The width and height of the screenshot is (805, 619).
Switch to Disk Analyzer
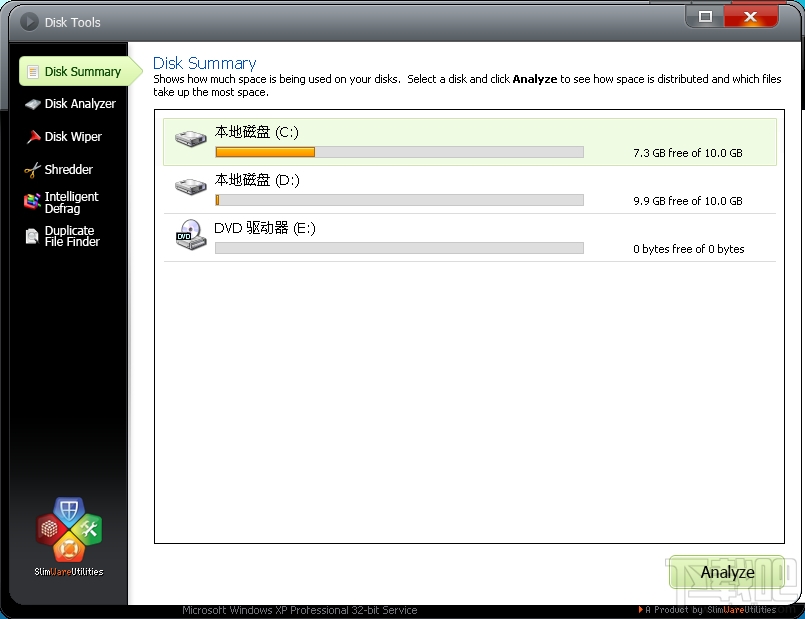[x=70, y=104]
